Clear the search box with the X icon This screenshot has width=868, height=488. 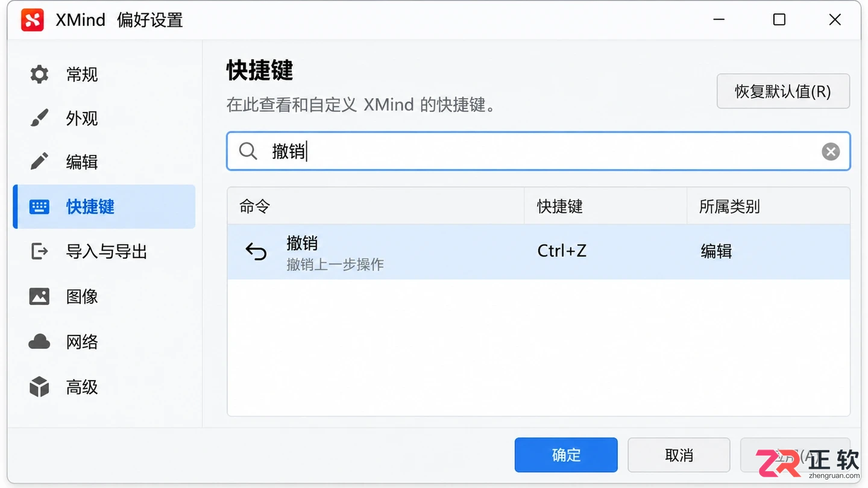(831, 151)
